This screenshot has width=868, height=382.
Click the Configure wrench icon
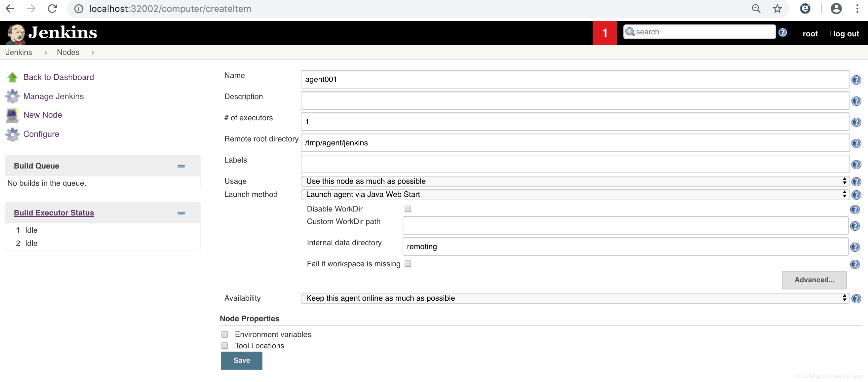pyautogui.click(x=12, y=134)
